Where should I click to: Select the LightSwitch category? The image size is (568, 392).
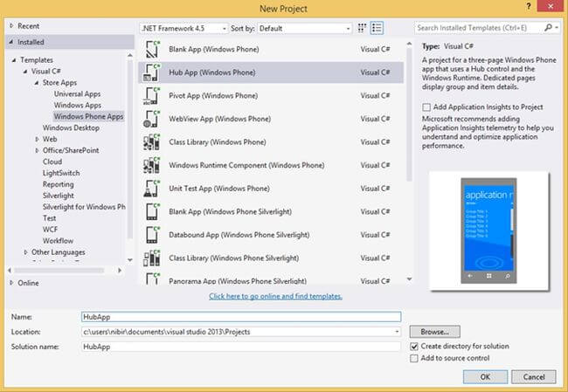[x=61, y=173]
